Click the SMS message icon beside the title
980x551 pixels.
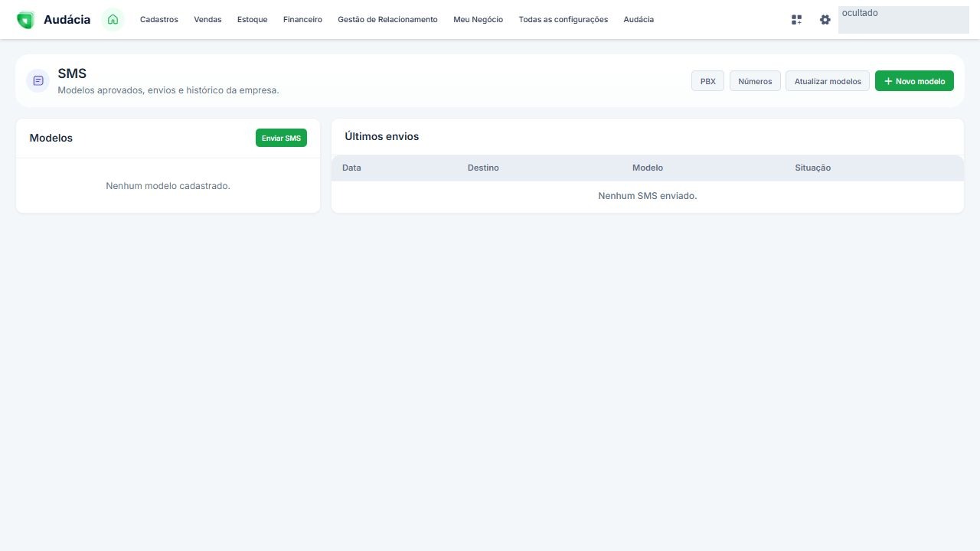[38, 80]
